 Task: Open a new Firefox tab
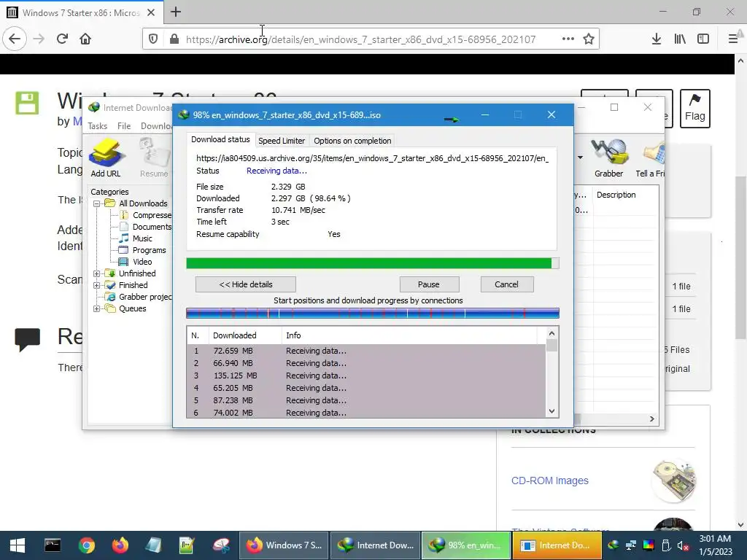[x=176, y=12]
